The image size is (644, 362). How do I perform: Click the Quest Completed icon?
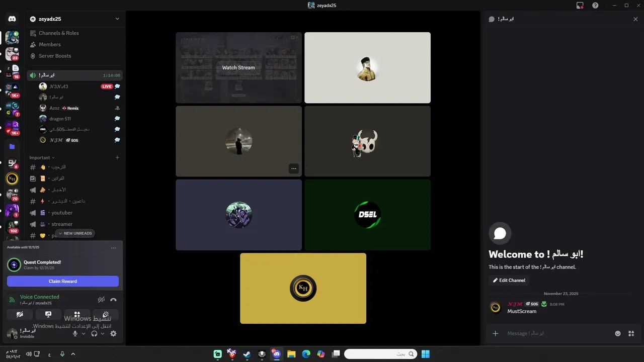(14, 264)
